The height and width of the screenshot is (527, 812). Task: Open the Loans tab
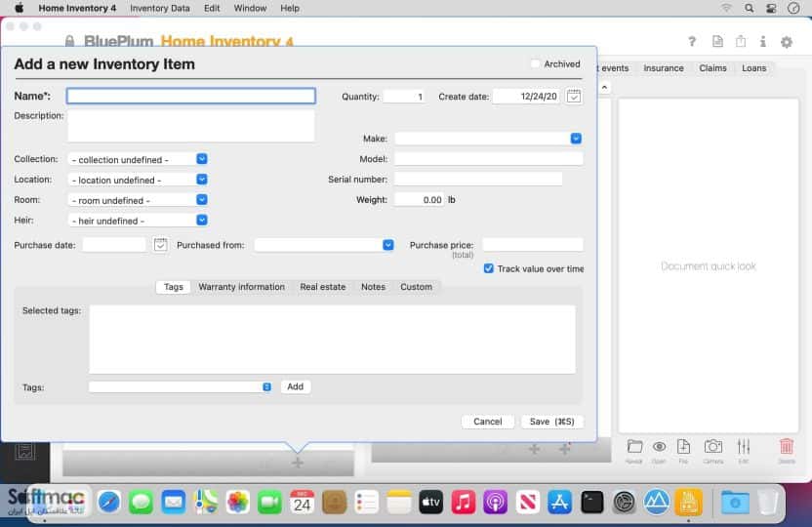753,68
